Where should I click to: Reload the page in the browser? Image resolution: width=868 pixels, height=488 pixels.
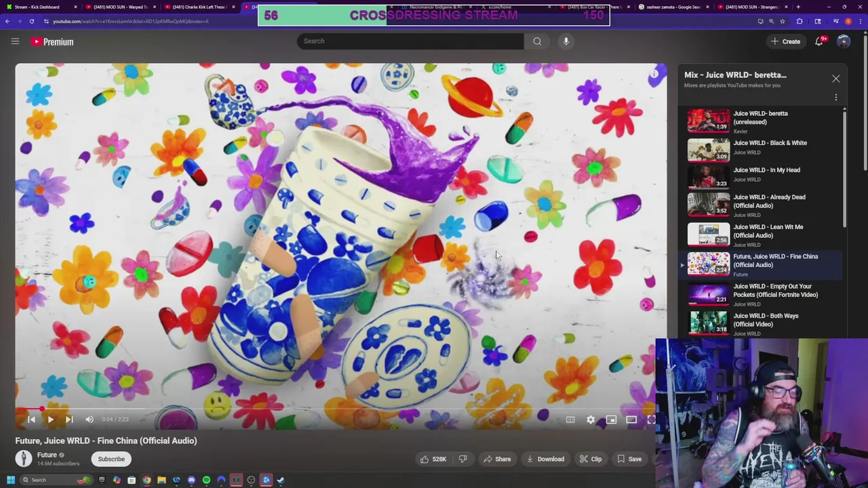pyautogui.click(x=32, y=21)
